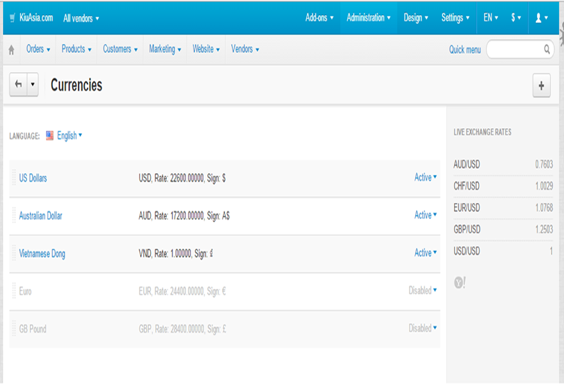Open Australian Dollar Active status dropdown
This screenshot has width=564, height=392.
425,215
